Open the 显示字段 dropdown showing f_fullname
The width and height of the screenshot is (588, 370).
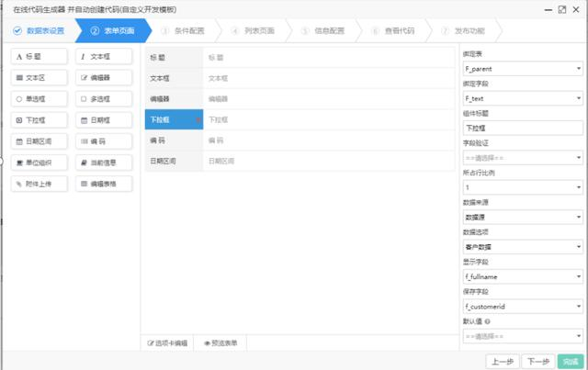point(523,276)
